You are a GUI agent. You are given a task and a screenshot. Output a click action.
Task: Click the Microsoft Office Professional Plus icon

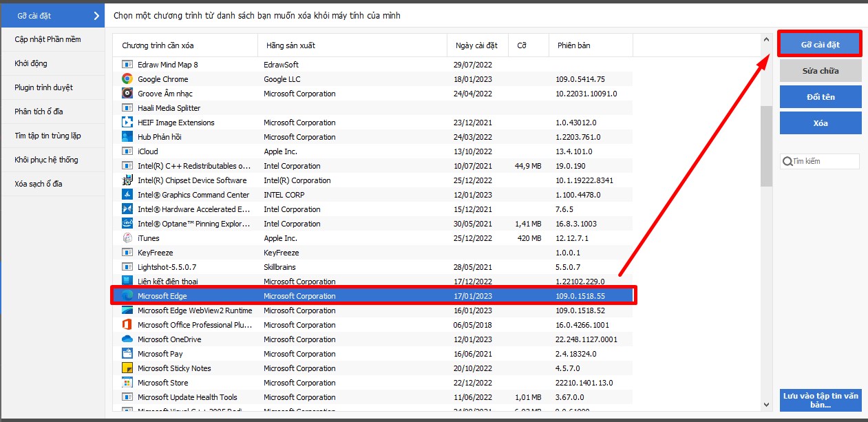[x=127, y=325]
